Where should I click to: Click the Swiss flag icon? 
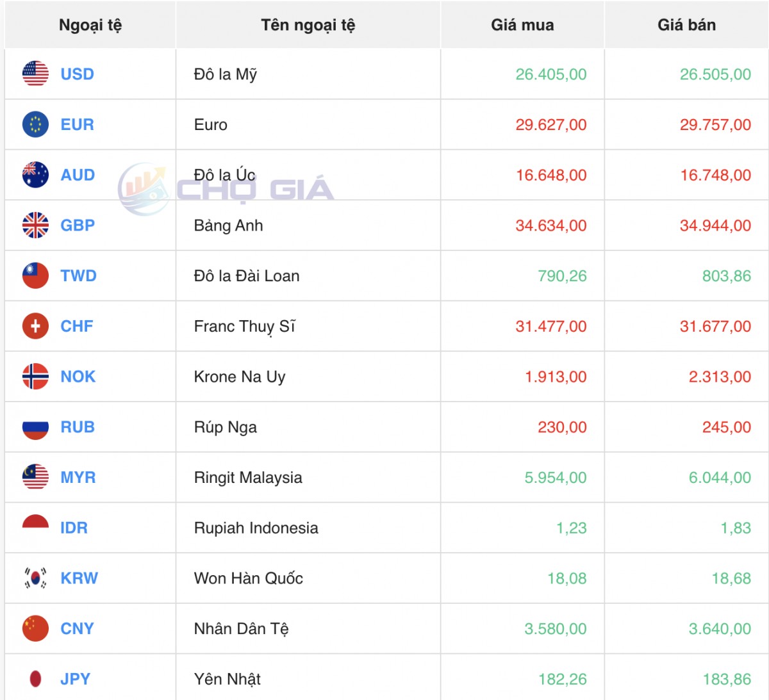point(35,326)
